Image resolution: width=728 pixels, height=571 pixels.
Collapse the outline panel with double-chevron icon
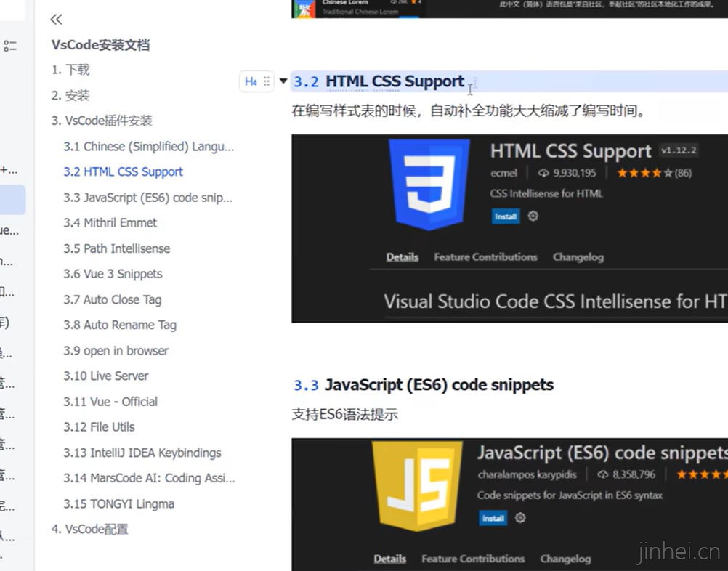[56, 19]
